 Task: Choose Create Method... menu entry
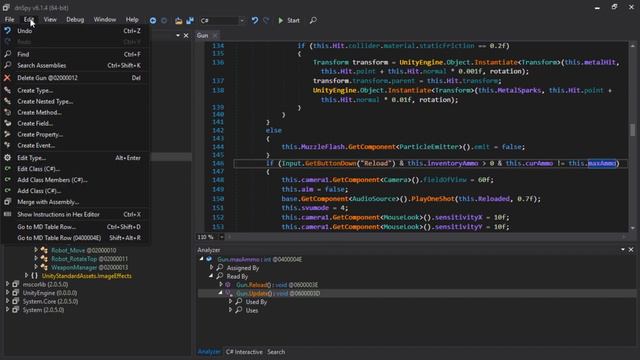(x=74, y=113)
